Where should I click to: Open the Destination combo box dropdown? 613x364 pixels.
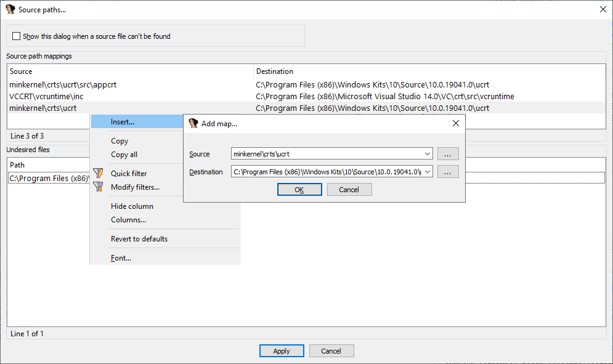428,171
